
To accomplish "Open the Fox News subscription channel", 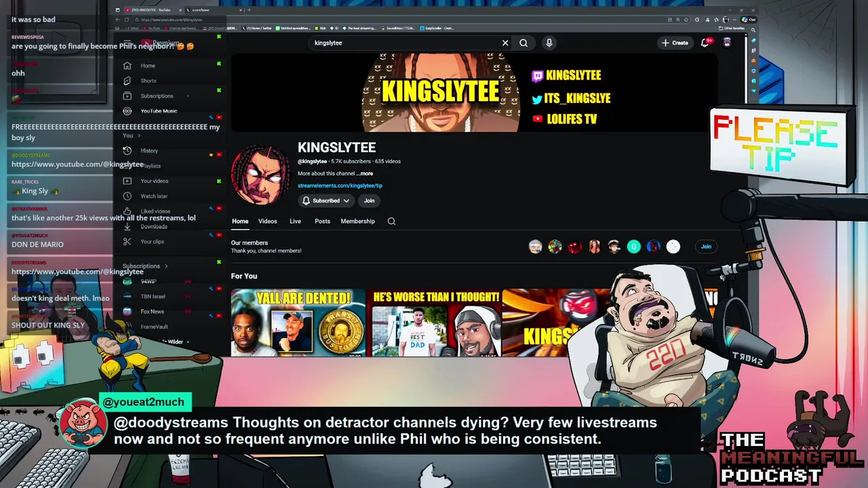I will pos(152,312).
